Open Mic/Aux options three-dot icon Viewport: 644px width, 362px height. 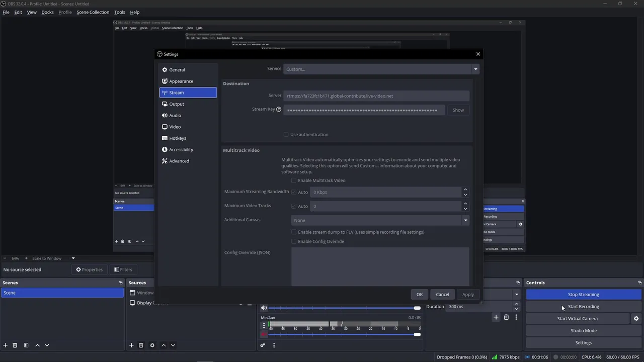pyautogui.click(x=264, y=326)
